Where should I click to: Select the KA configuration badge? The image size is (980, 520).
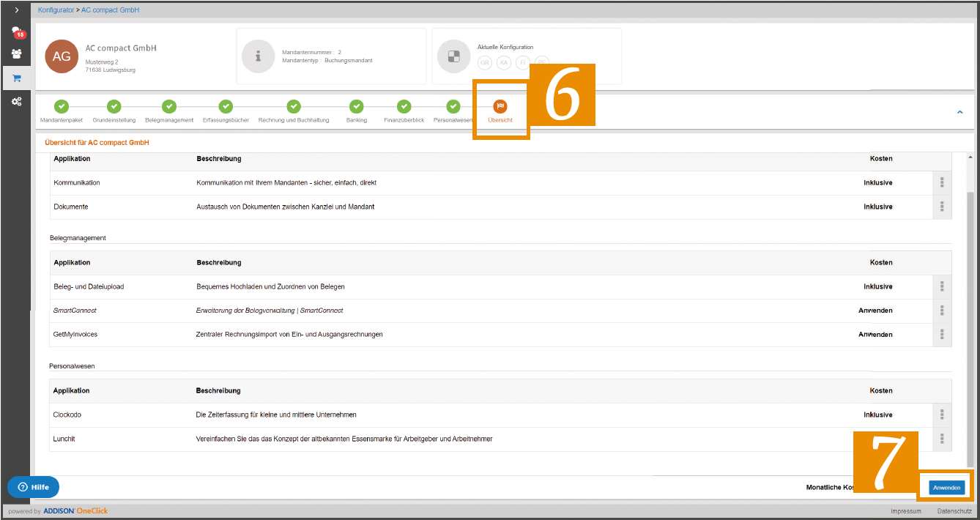[503, 63]
